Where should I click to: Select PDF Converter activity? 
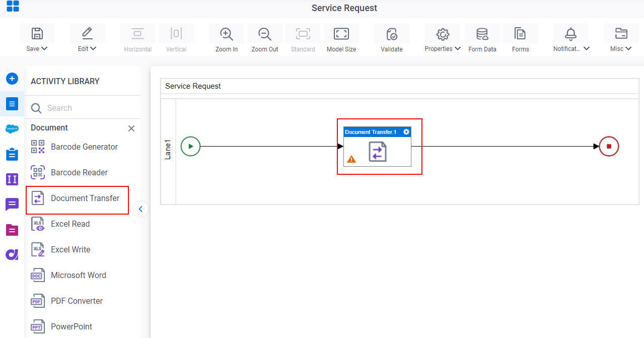(67, 301)
